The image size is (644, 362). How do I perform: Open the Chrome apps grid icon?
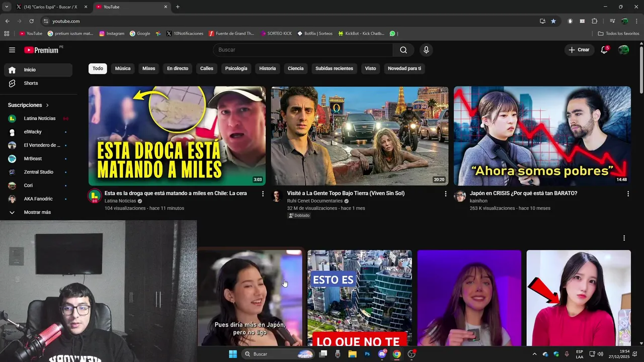(7, 34)
